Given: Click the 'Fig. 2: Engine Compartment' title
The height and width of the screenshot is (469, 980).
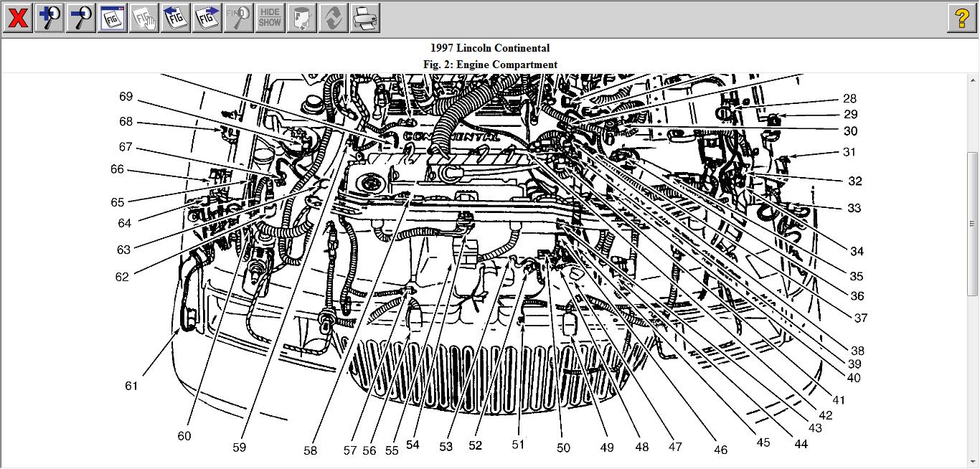Looking at the screenshot, I should pyautogui.click(x=490, y=65).
